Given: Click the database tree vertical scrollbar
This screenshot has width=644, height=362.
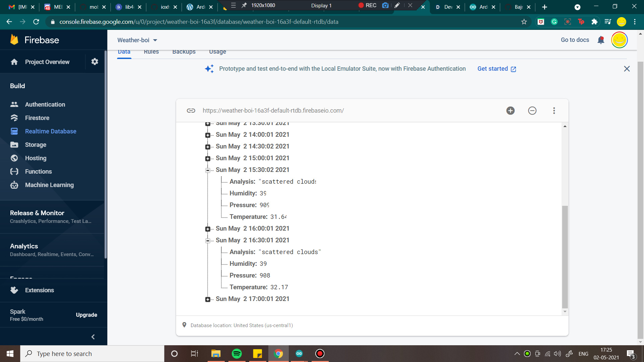Looking at the screenshot, I should (x=565, y=256).
